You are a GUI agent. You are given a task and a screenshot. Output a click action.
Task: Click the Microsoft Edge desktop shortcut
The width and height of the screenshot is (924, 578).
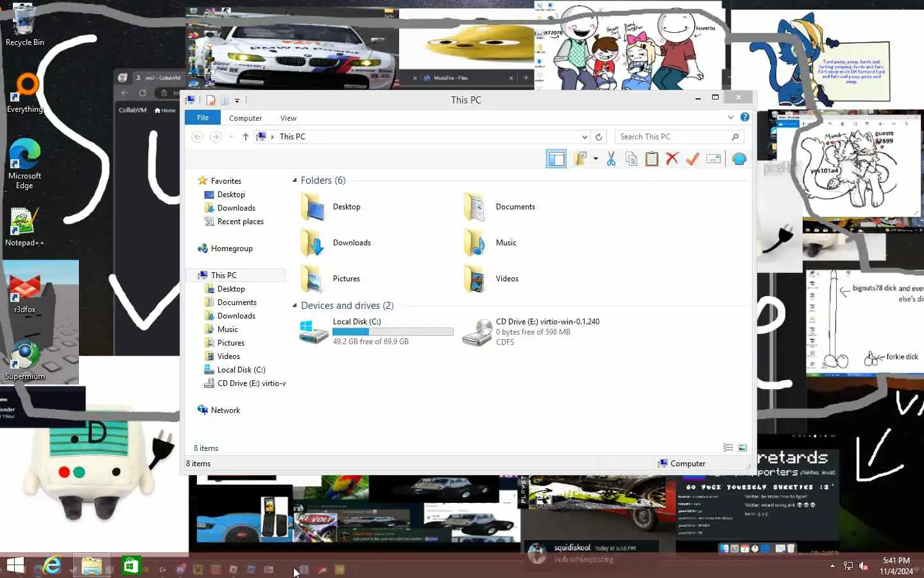pos(24,164)
